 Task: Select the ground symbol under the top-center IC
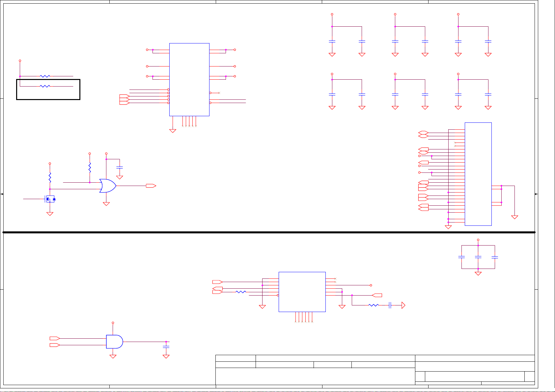point(173,131)
